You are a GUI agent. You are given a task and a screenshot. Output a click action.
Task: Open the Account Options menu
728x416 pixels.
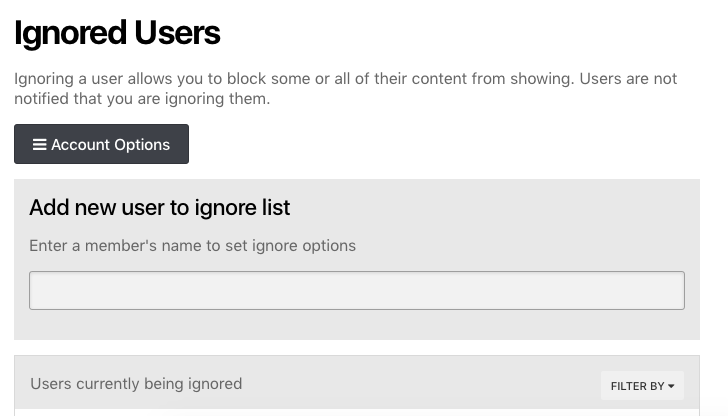coord(101,145)
